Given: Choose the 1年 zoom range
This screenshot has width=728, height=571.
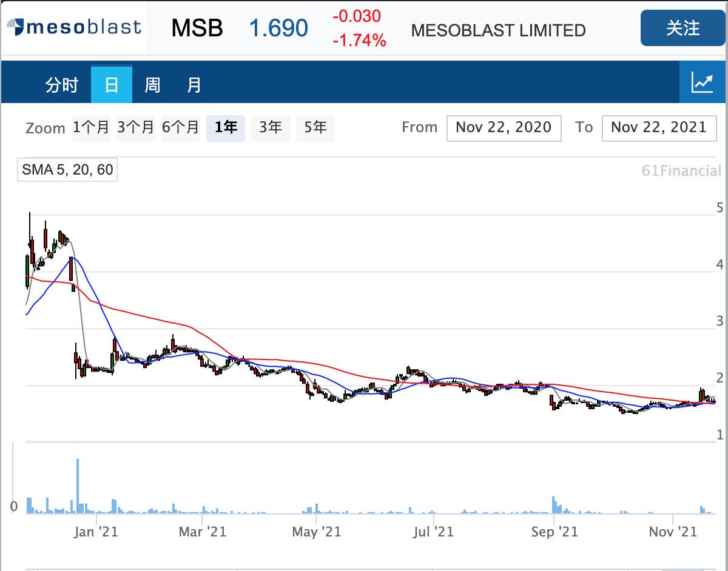Looking at the screenshot, I should (226, 128).
